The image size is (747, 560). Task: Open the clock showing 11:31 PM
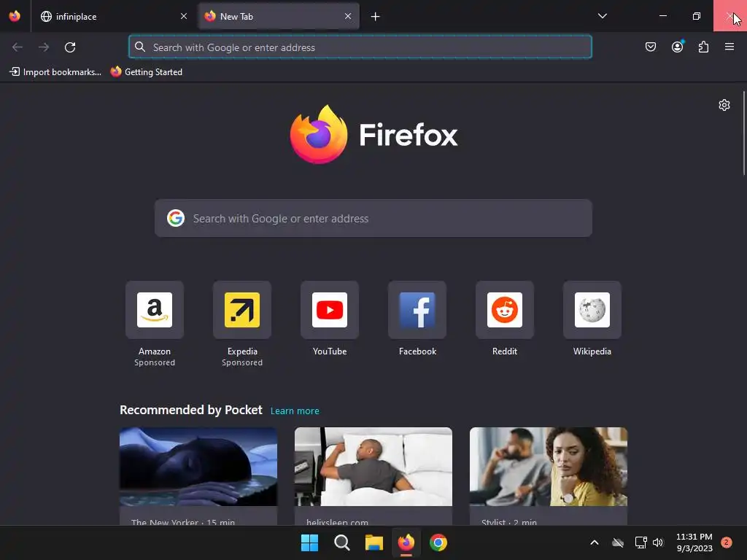(x=694, y=542)
